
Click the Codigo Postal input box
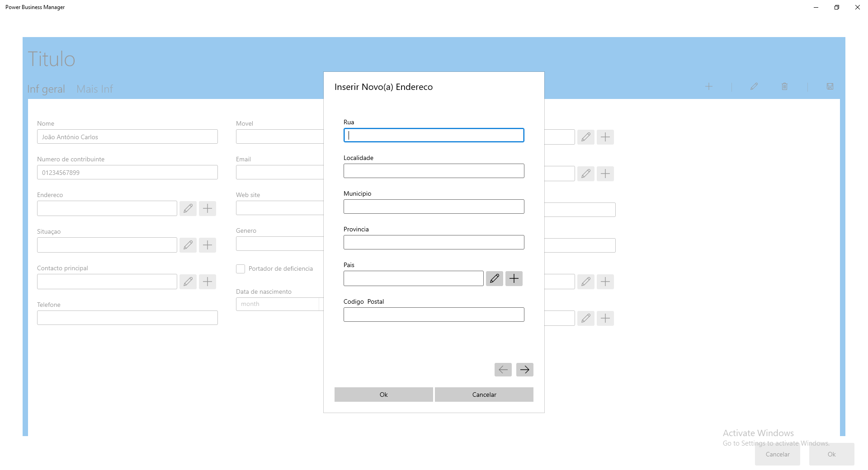pos(434,315)
